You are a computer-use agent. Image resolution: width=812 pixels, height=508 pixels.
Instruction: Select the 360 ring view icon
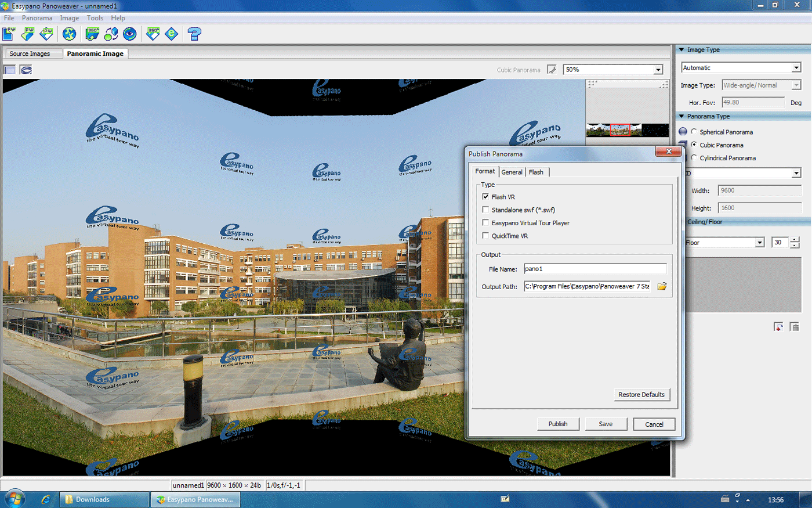[x=26, y=70]
